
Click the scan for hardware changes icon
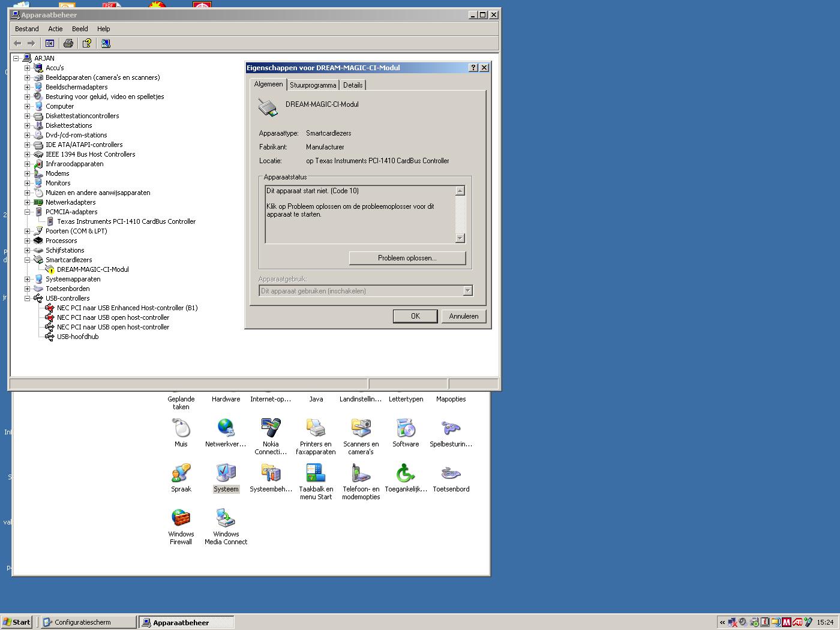(x=106, y=43)
